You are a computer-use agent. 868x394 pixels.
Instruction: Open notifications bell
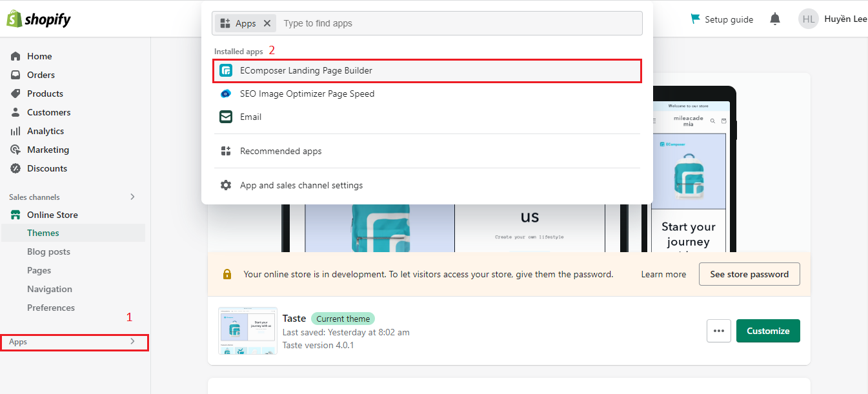(x=775, y=19)
